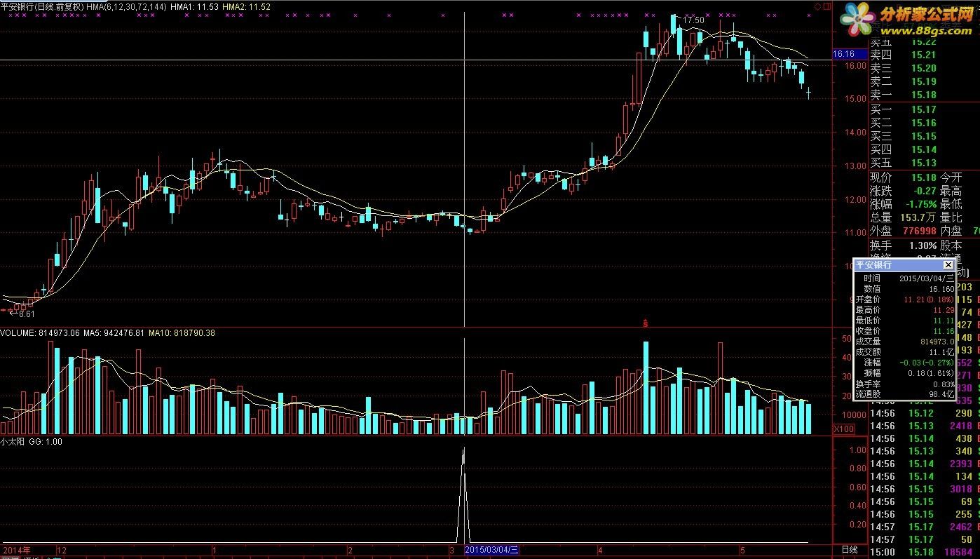Image resolution: width=980 pixels, height=559 pixels.
Task: Click the X100 volume scale label
Action: [x=843, y=429]
